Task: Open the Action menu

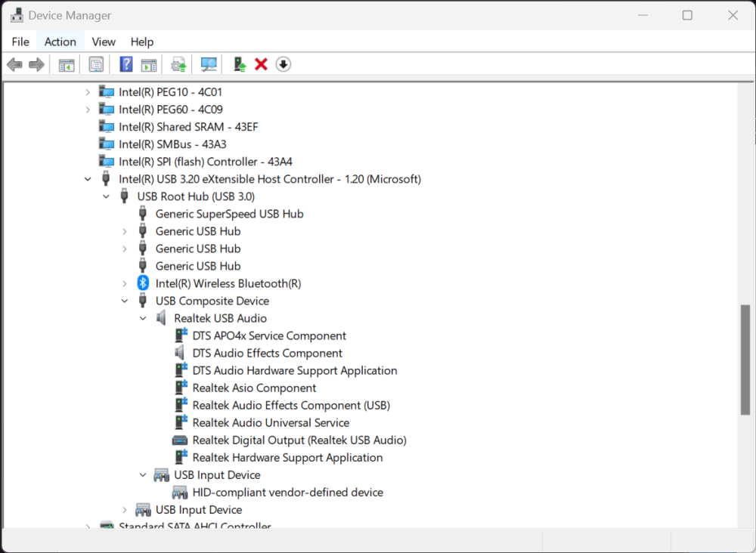Action: (60, 42)
